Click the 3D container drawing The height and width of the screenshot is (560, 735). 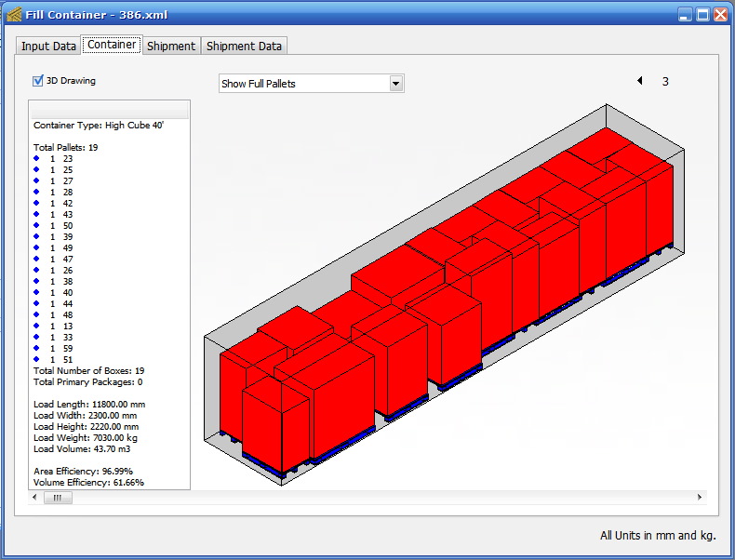(445, 295)
